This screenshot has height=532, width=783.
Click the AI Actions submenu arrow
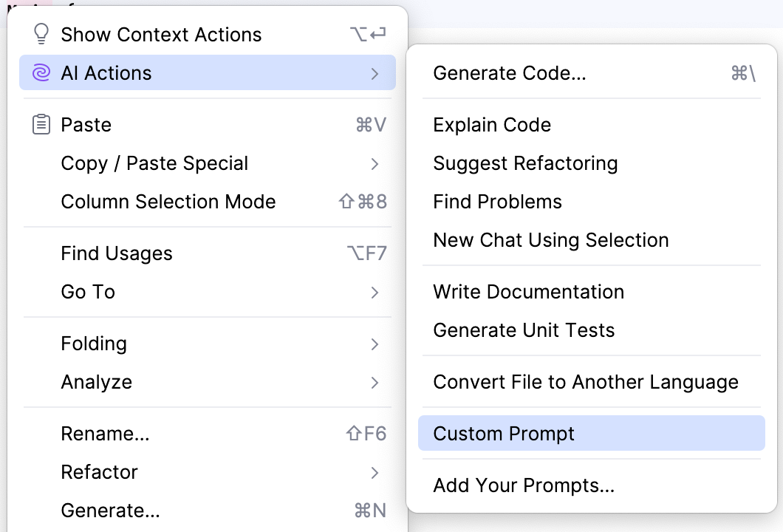click(x=375, y=72)
